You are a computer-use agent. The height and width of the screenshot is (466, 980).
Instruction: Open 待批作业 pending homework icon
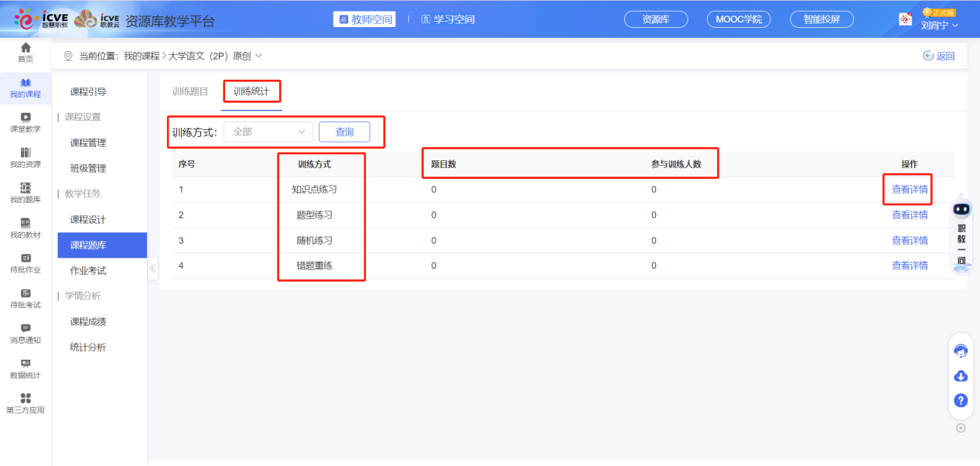pos(26,263)
